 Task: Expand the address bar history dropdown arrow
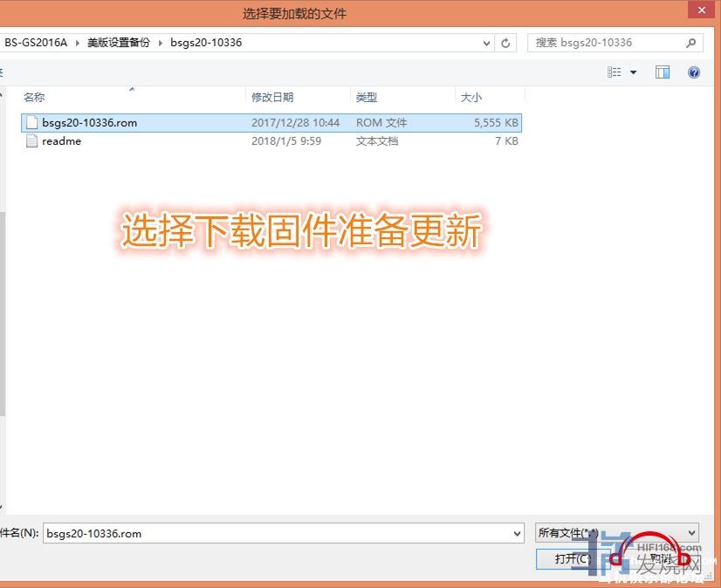click(x=487, y=43)
